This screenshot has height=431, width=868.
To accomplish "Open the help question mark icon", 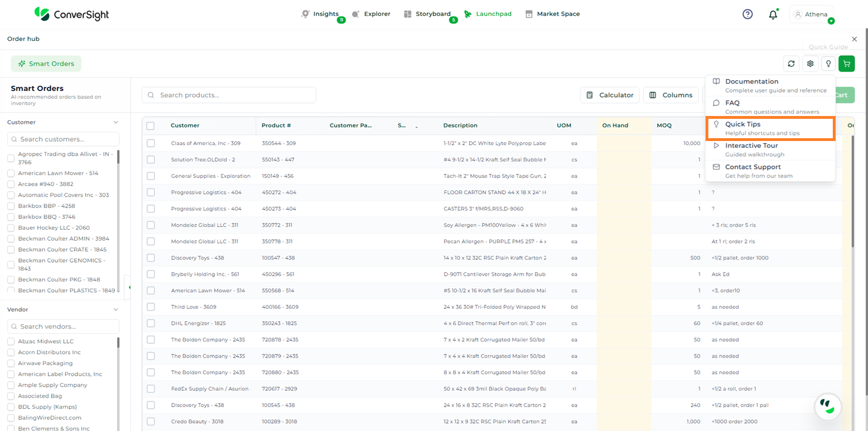I will [748, 14].
